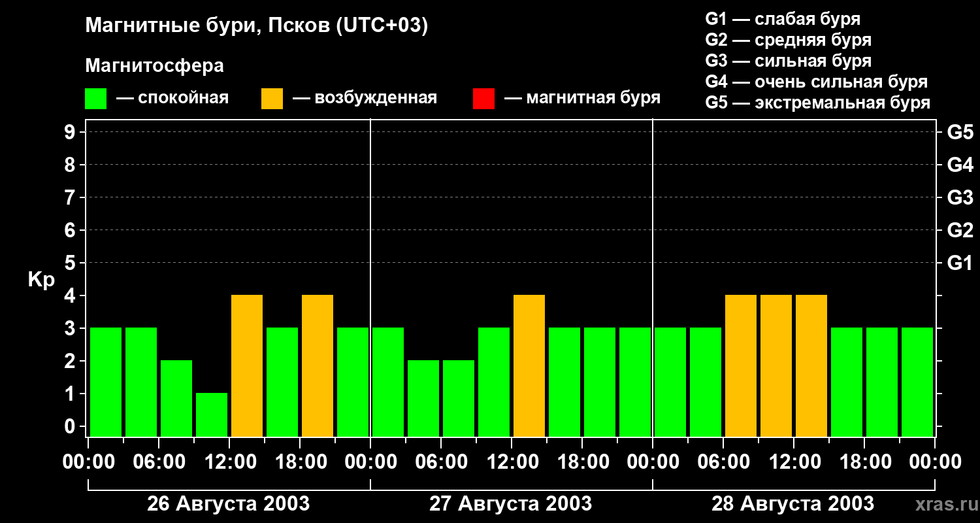This screenshot has height=523, width=980.
Task: Click the date label «28 Августа 2003»
Action: pos(792,503)
